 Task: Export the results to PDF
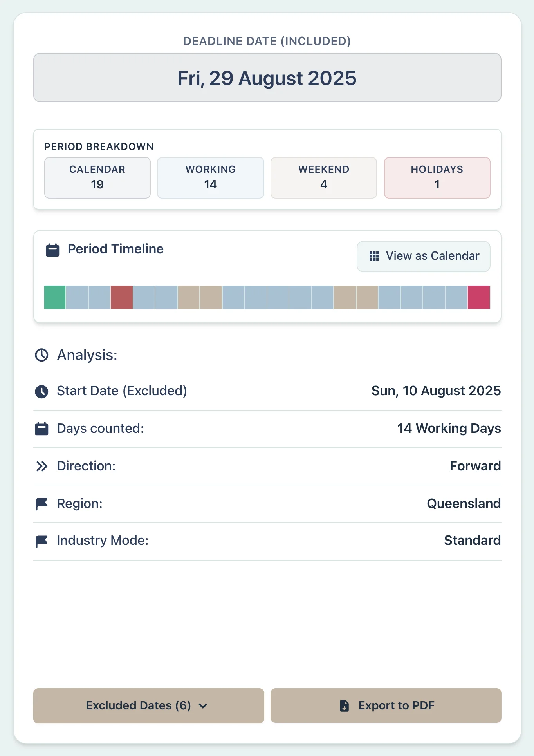[386, 705]
